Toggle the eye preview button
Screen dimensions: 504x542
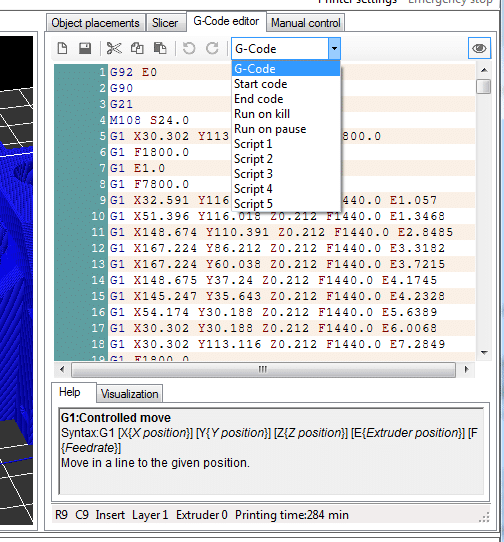(x=479, y=48)
